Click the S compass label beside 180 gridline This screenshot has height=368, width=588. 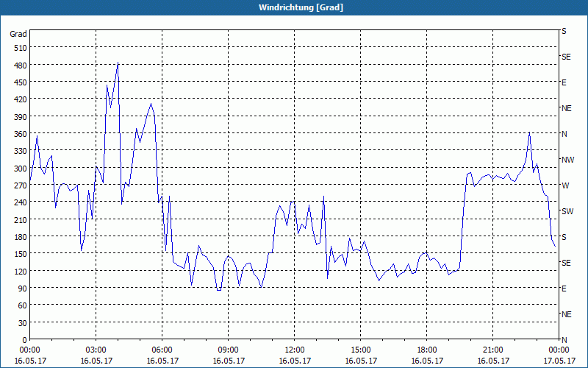[564, 237]
